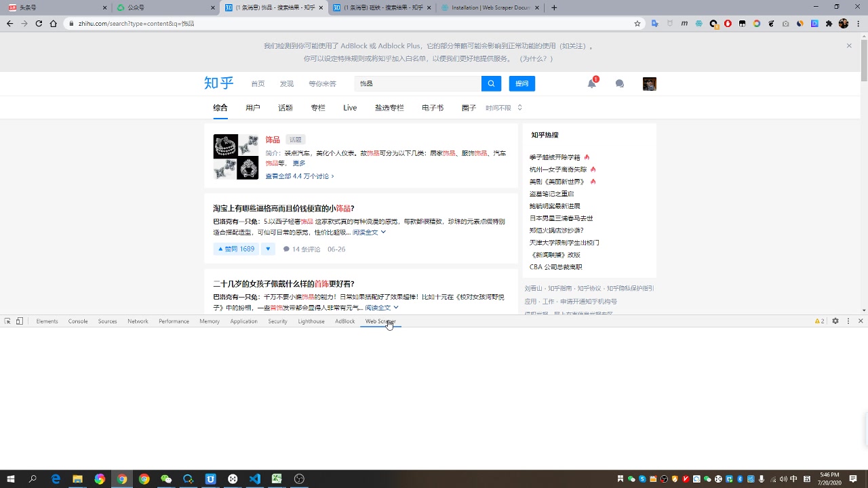The image size is (868, 488).
Task: Open hot search 季子越被开除学籍
Action: pos(555,157)
